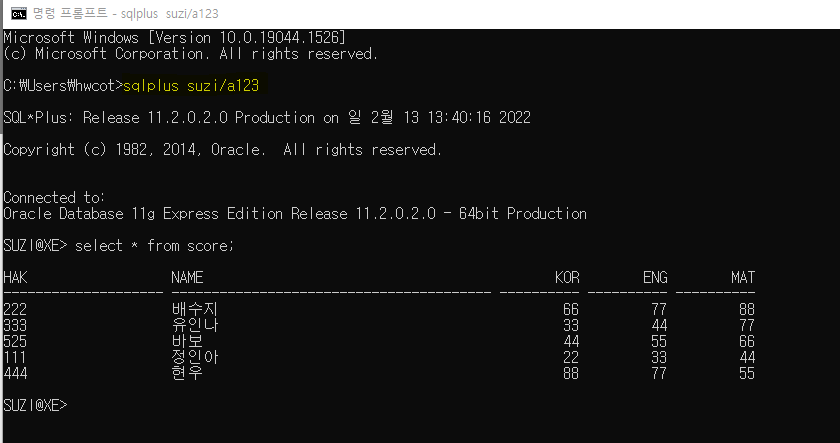Viewport: 840px width, 443px height.
Task: Click the name 배수지
Action: point(195,309)
